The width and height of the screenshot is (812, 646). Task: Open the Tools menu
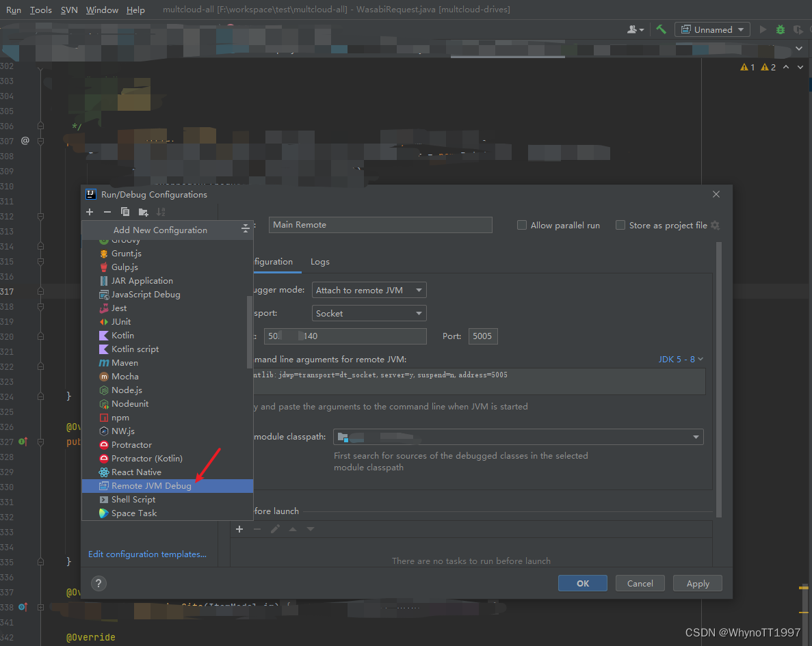click(41, 10)
